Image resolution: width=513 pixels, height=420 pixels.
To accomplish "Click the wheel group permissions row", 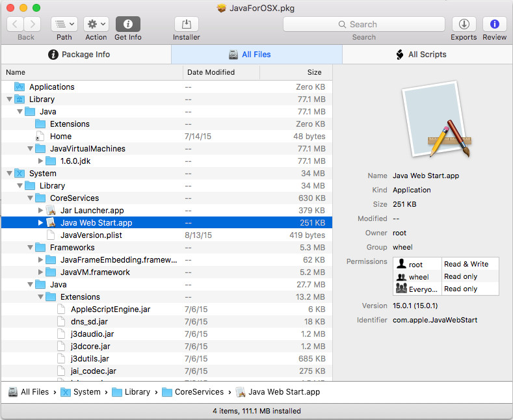I will click(446, 277).
